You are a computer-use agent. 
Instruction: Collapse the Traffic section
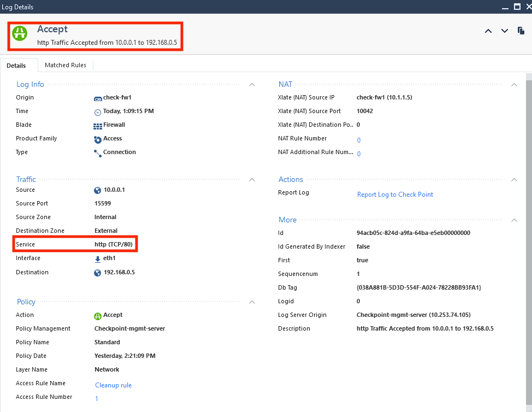click(252, 180)
